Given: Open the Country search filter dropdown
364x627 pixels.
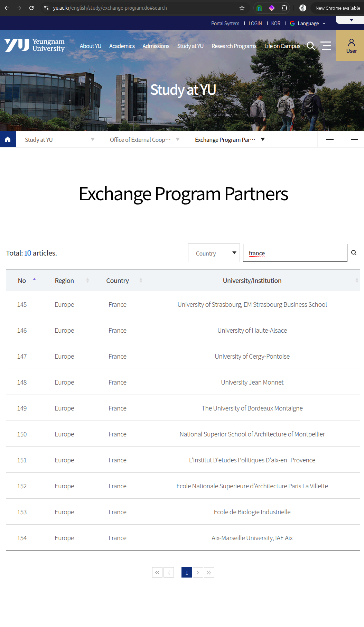Looking at the screenshot, I should [214, 253].
